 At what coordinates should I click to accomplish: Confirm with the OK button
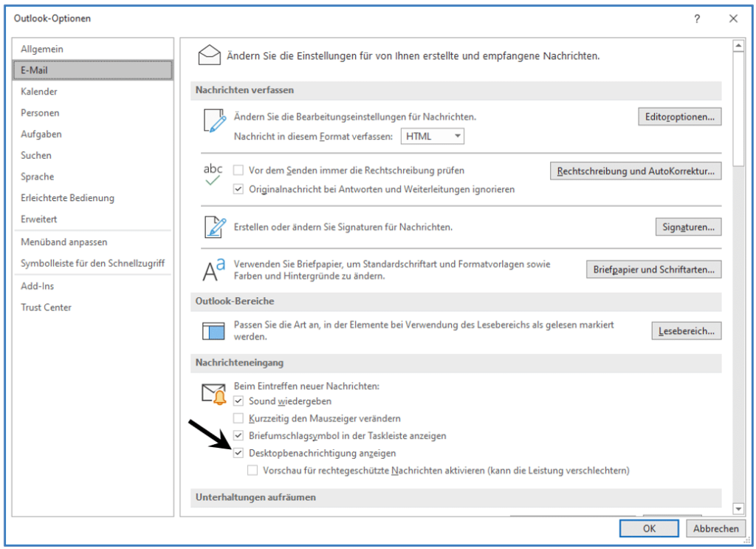pyautogui.click(x=649, y=529)
